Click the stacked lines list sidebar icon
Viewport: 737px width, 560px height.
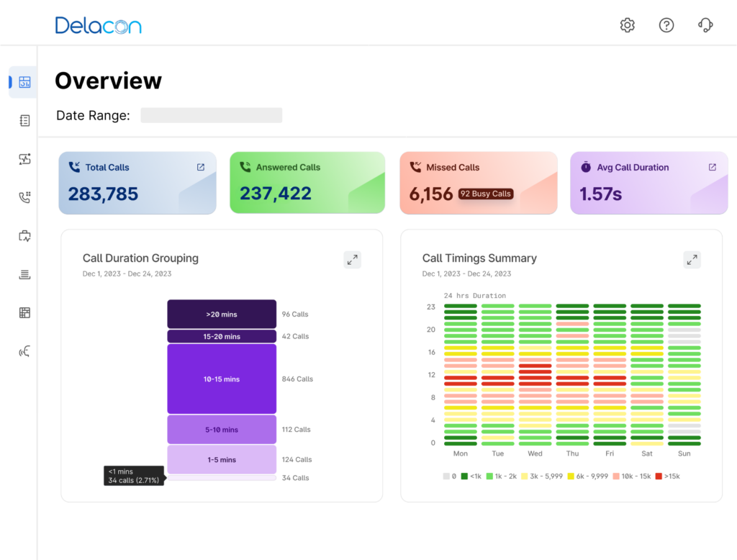(24, 274)
